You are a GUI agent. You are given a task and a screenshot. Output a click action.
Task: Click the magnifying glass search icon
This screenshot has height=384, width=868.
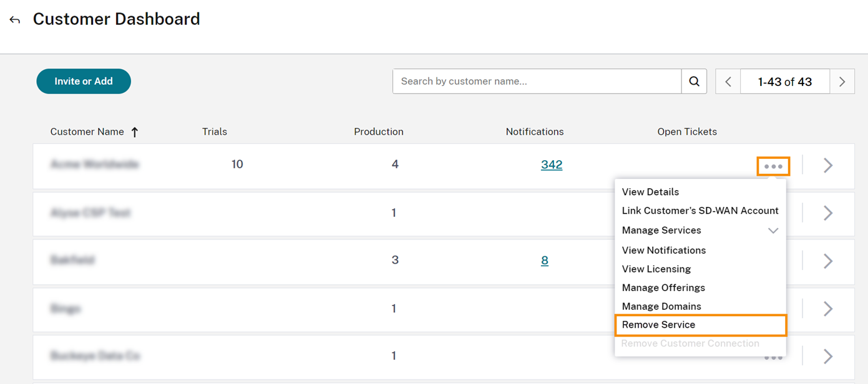[x=694, y=82]
